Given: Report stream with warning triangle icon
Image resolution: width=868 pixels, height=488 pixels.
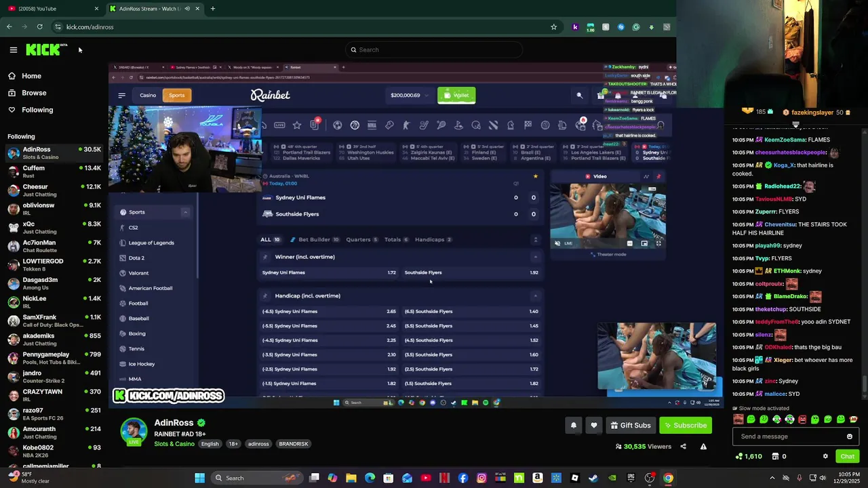Looking at the screenshot, I should tap(703, 447).
